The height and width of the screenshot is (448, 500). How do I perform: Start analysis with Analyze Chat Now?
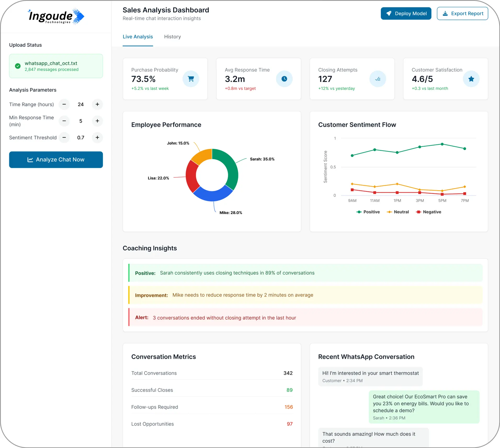[x=56, y=160]
